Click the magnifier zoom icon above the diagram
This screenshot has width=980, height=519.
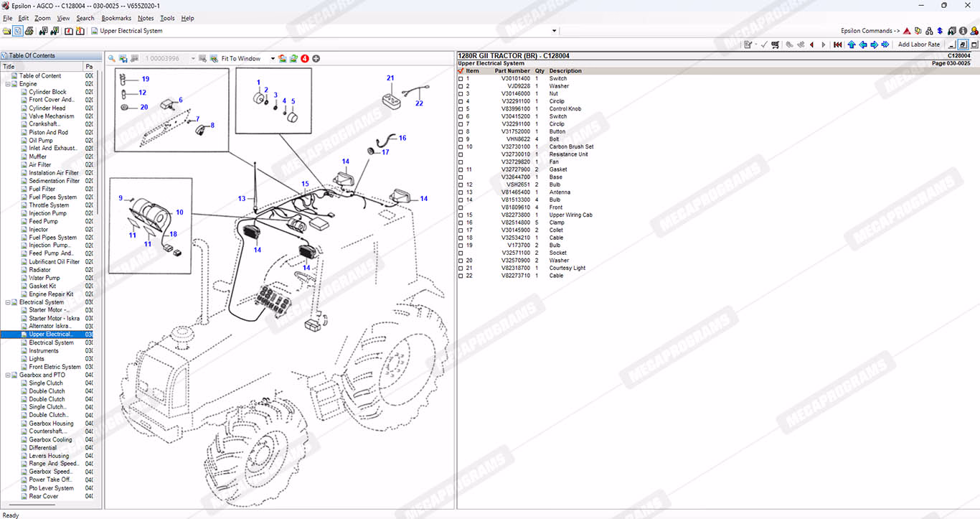click(112, 58)
